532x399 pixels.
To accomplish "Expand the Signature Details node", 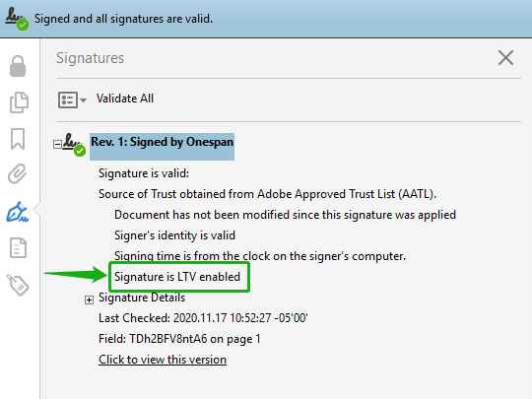I will pos(89,299).
